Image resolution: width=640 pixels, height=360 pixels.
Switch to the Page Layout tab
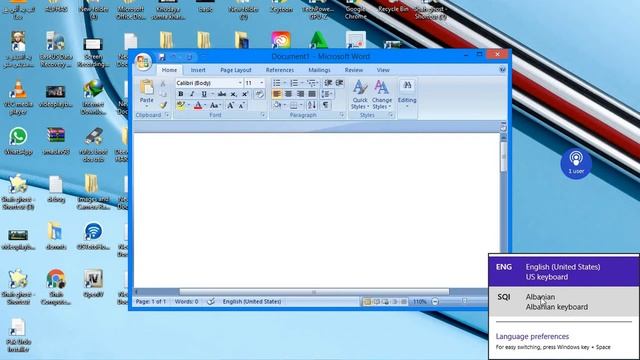tap(236, 70)
